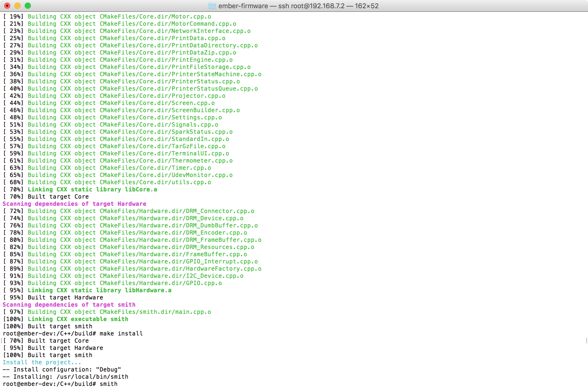Click the Install configuration "Debug" line

pos(62,369)
